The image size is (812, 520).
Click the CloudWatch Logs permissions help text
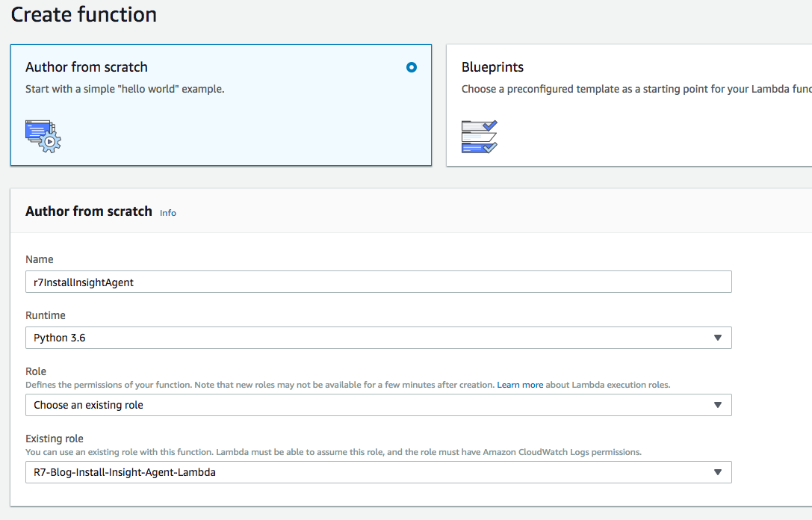333,452
